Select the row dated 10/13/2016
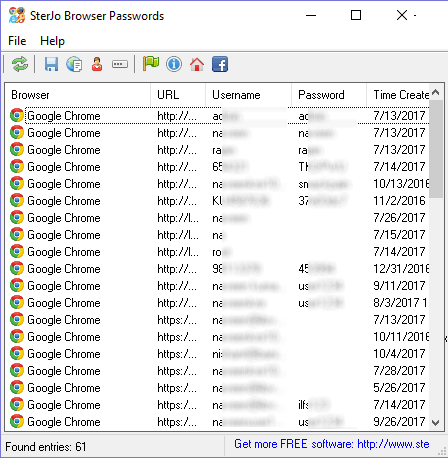The width and height of the screenshot is (448, 458). tap(217, 184)
